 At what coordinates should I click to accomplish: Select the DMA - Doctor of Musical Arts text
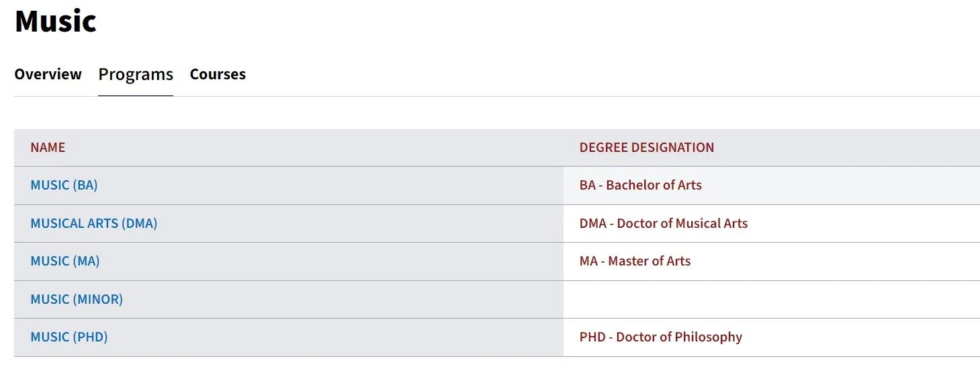(x=664, y=223)
